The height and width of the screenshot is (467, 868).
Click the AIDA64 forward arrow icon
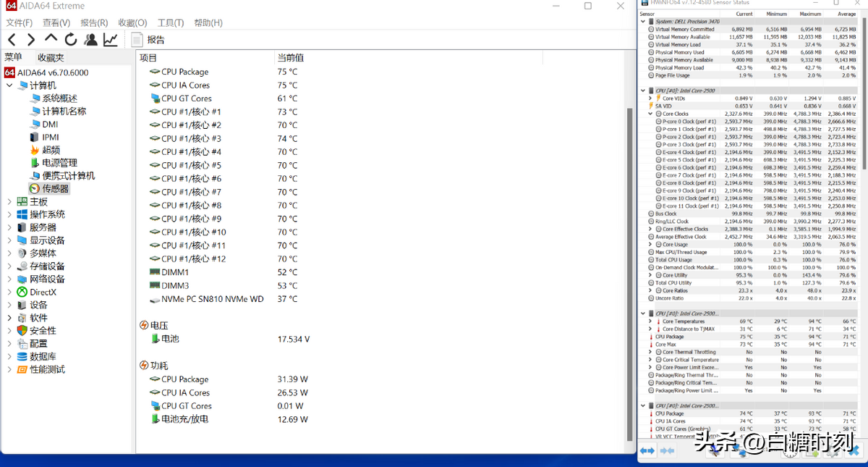point(31,39)
